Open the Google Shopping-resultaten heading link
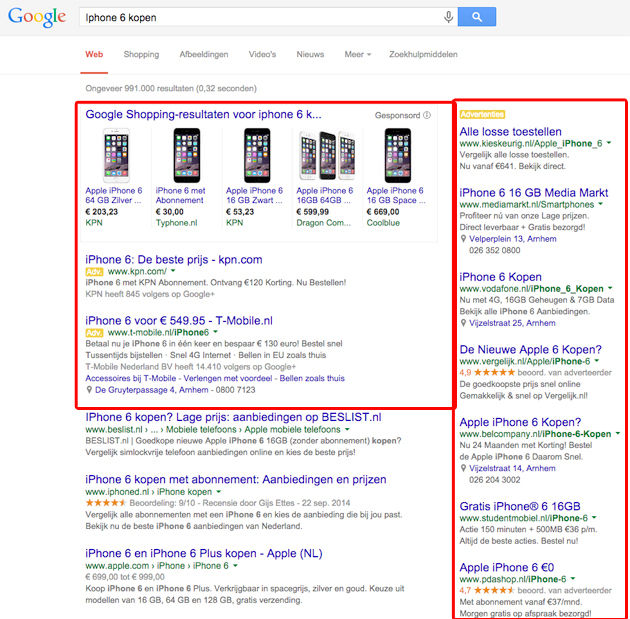This screenshot has height=619, width=630. point(203,114)
